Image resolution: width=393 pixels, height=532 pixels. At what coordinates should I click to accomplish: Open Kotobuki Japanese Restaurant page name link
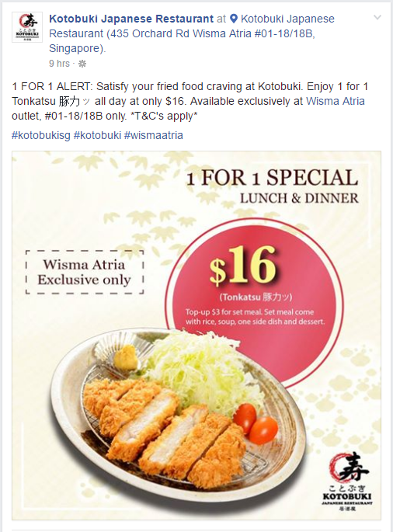131,19
